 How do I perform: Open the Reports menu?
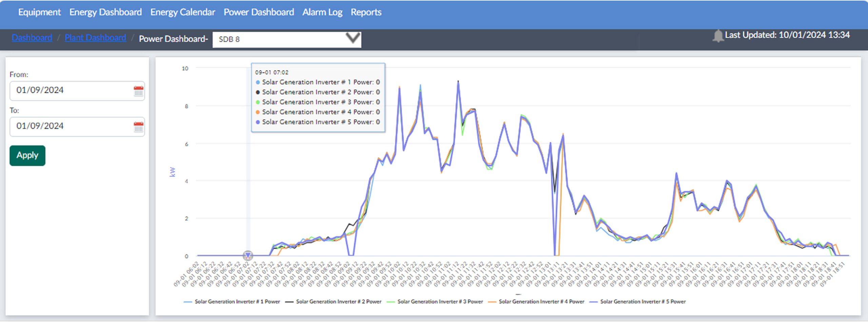[366, 12]
